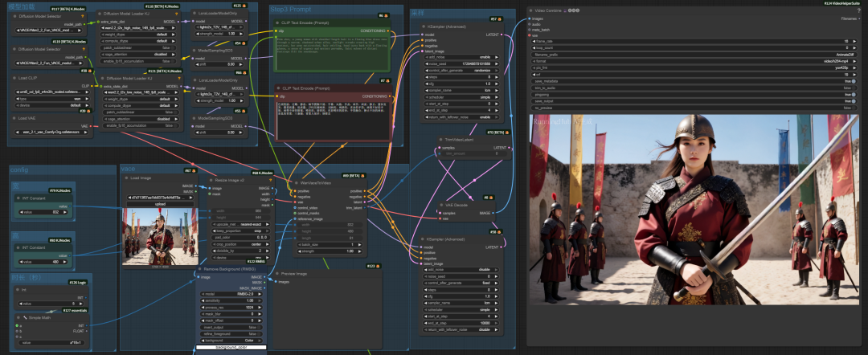The height and width of the screenshot is (355, 868).
Task: Open background dropdown in Remove Background node
Action: click(x=231, y=340)
